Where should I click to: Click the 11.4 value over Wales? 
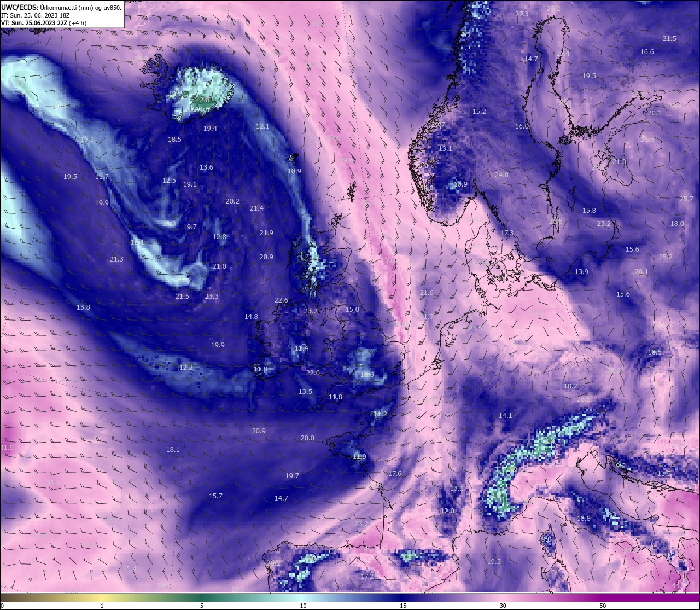[301, 348]
